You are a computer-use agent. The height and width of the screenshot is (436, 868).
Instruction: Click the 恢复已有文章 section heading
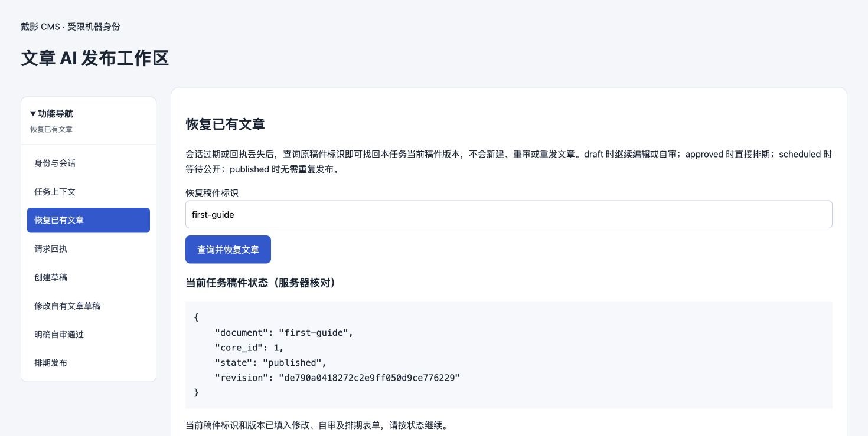point(225,124)
